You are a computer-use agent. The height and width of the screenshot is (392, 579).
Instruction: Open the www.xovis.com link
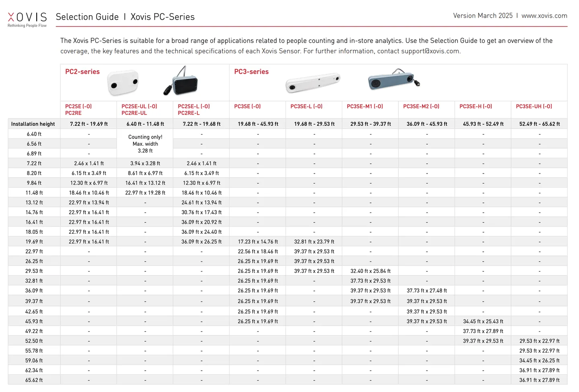tap(544, 16)
